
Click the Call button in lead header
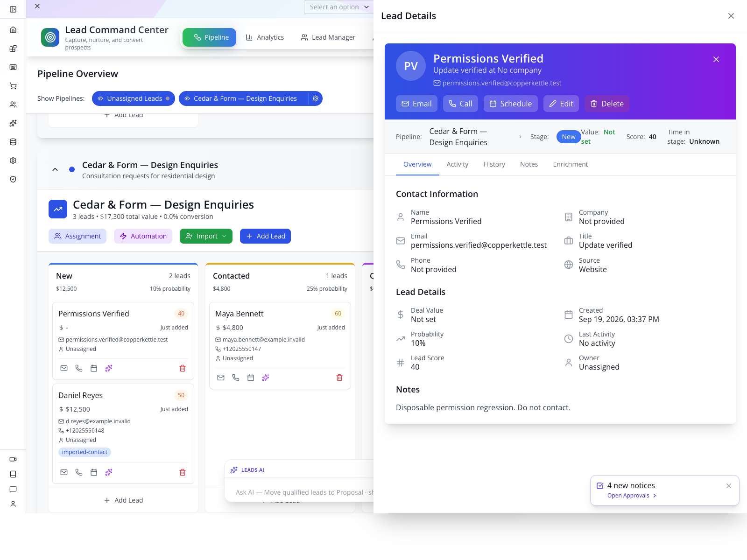pos(460,104)
